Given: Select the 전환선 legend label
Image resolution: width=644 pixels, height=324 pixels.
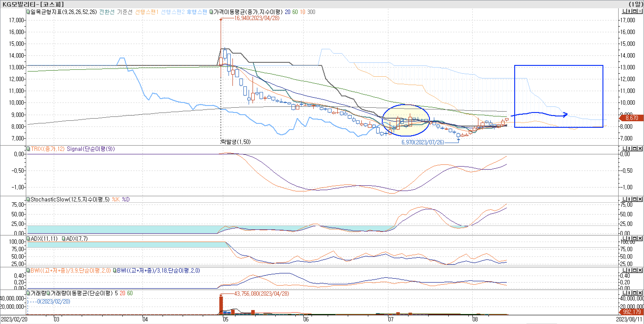Looking at the screenshot, I should point(107,12).
